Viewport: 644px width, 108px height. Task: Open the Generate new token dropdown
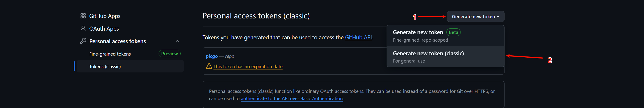(x=475, y=17)
